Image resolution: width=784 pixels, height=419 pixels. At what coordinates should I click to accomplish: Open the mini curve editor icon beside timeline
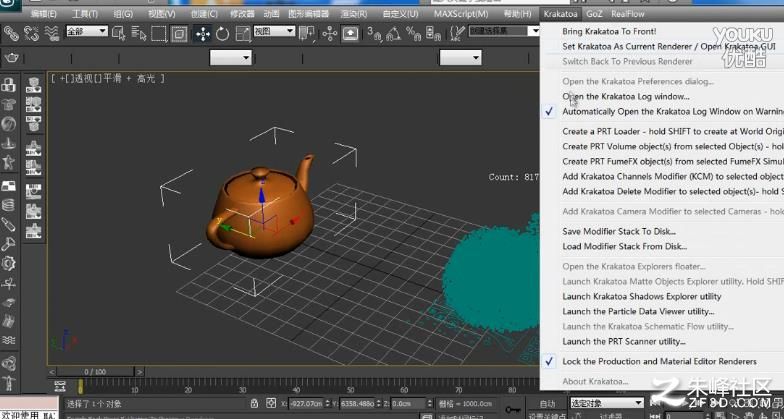(x=60, y=386)
